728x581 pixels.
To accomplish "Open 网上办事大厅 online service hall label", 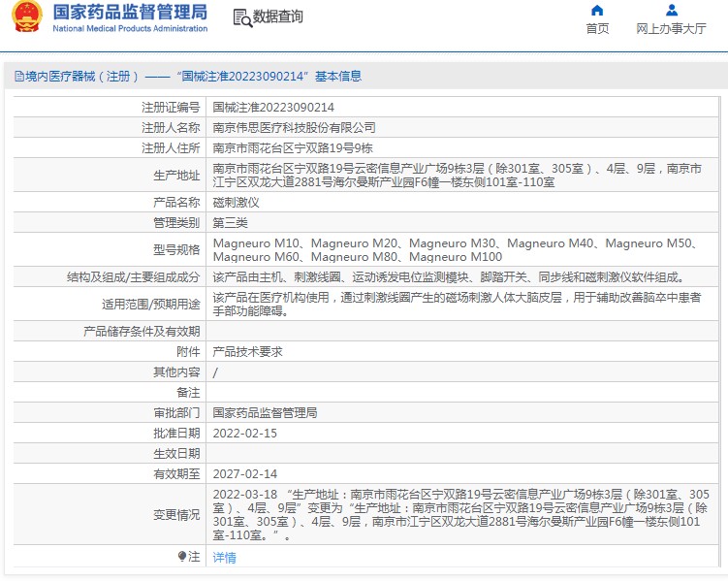I will tap(671, 29).
